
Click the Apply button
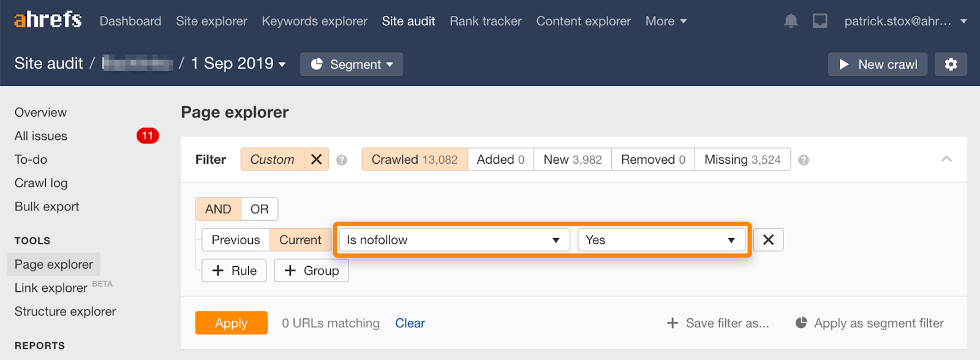tap(231, 323)
